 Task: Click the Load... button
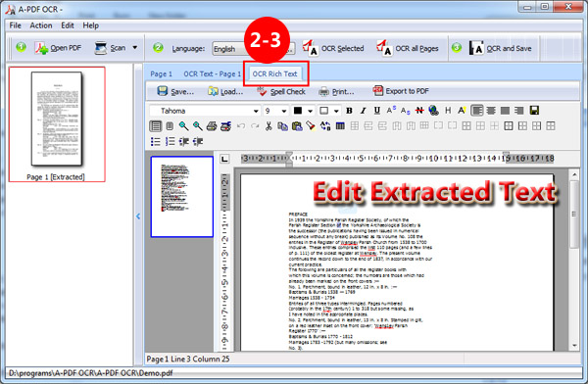[225, 91]
